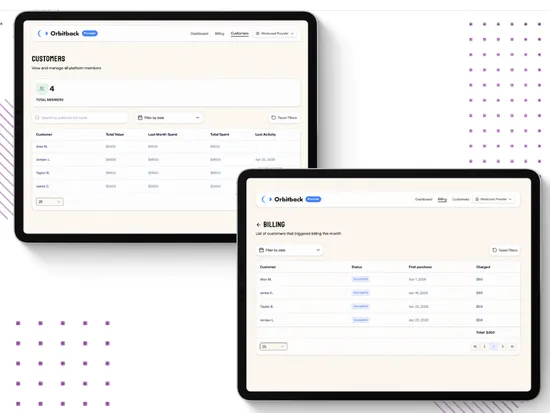Open the rows-per-page dropdown in the Customers table
Viewport: 550px width, 413px height.
point(49,202)
